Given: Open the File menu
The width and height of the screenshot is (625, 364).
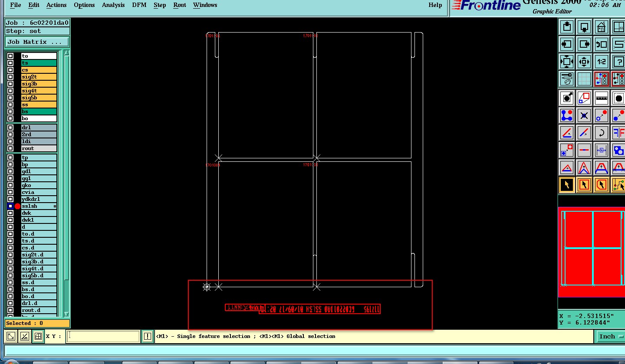Looking at the screenshot, I should tap(15, 5).
